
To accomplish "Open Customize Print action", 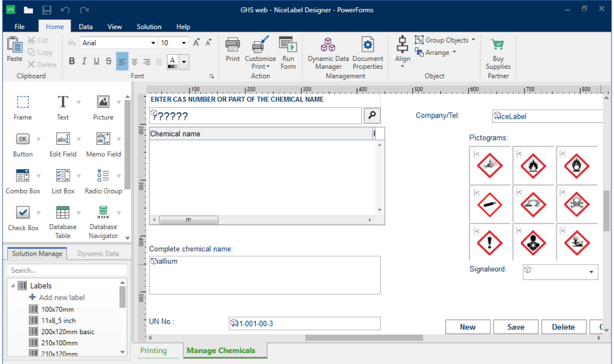I will (261, 53).
